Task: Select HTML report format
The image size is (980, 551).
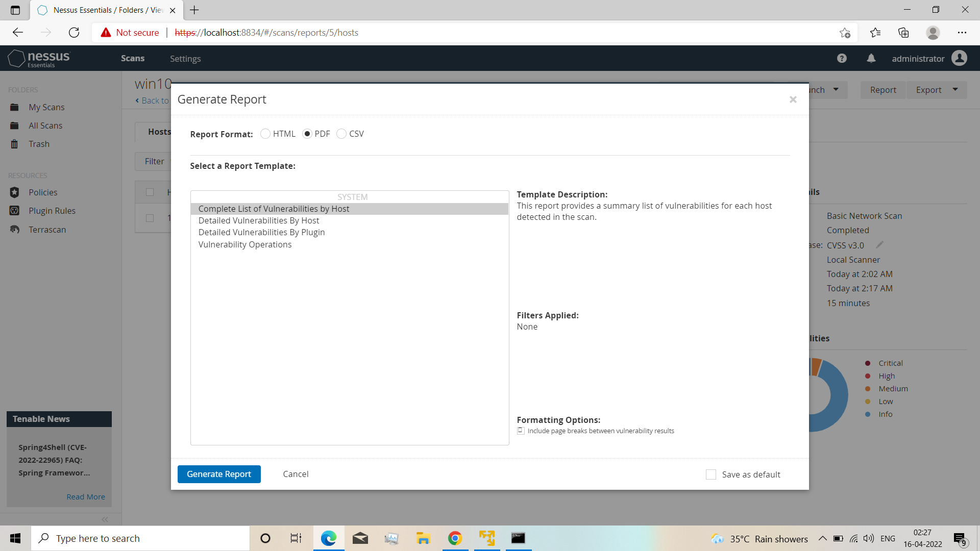Action: (x=265, y=134)
